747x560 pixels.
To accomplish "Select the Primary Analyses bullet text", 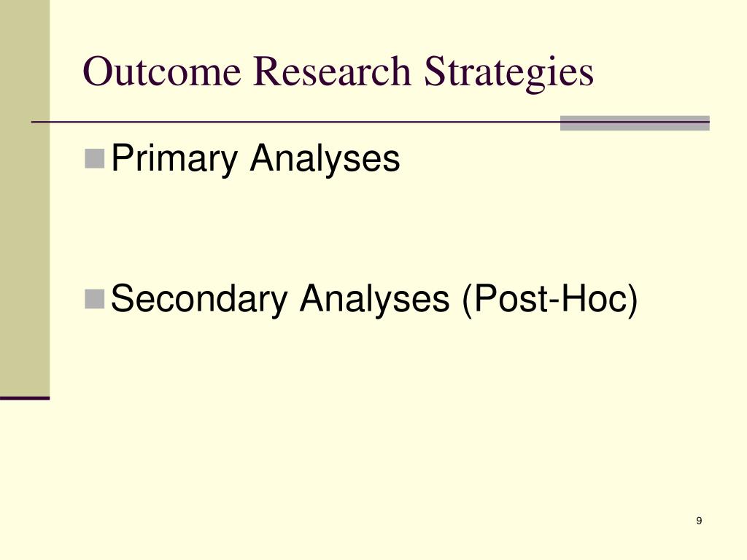I will click(x=255, y=158).
